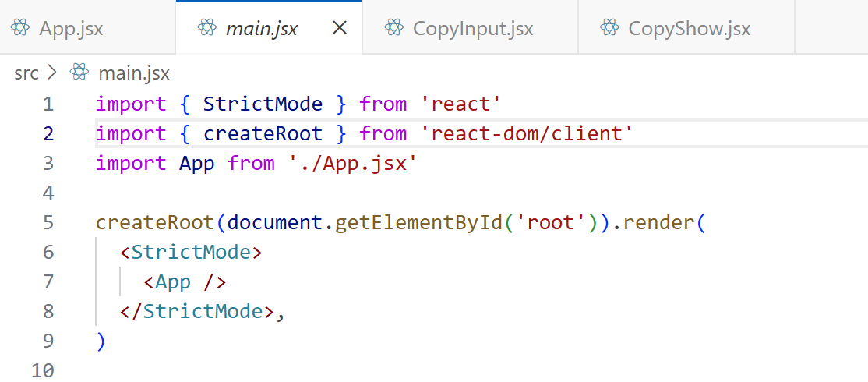This screenshot has width=868, height=382.
Task: Click the React icon in the breadcrumb
Action: pyautogui.click(x=79, y=73)
